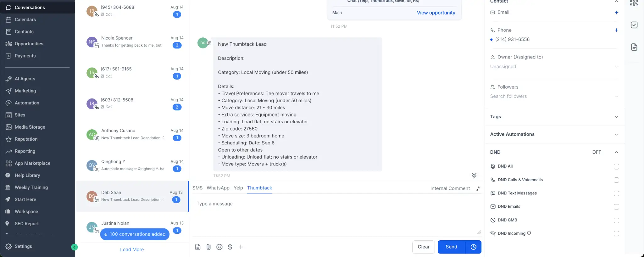Click the attach file paperclip icon
The width and height of the screenshot is (644, 257).
(x=208, y=247)
